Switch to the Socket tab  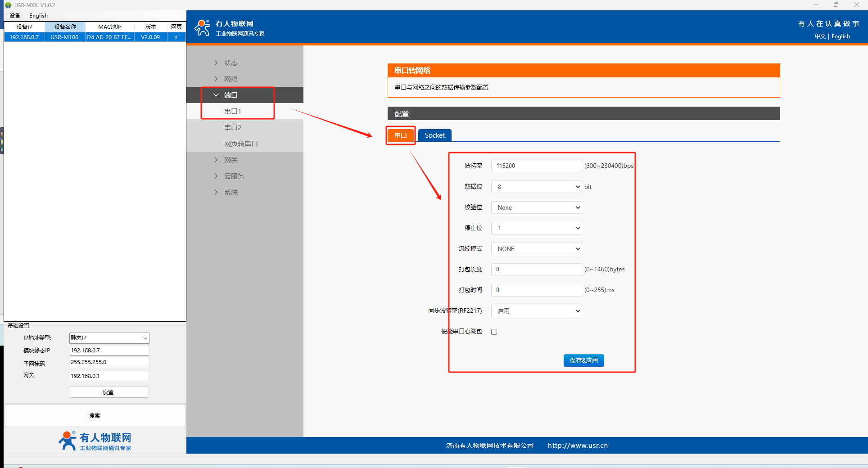click(x=434, y=135)
